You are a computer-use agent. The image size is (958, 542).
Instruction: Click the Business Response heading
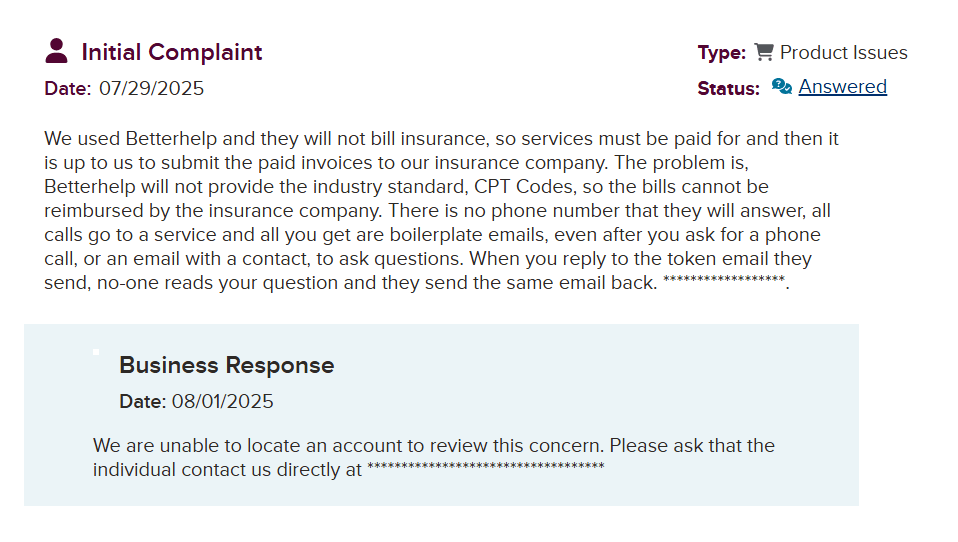[x=226, y=365]
